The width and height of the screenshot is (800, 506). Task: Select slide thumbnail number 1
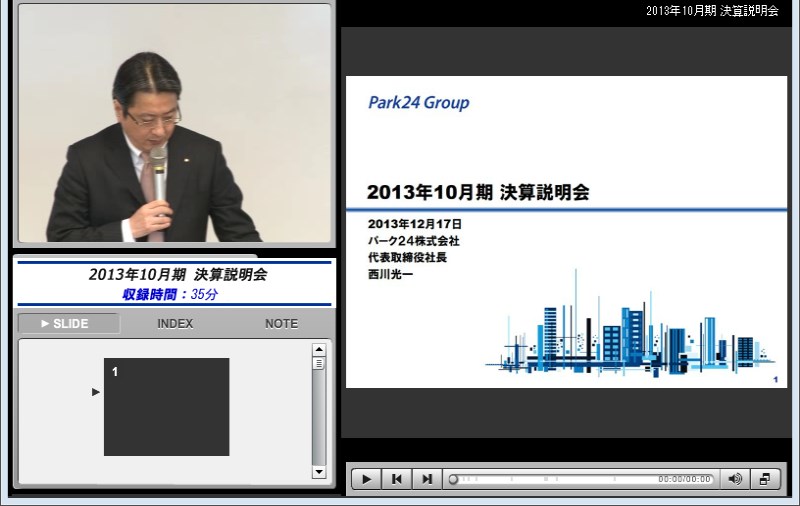coord(166,407)
